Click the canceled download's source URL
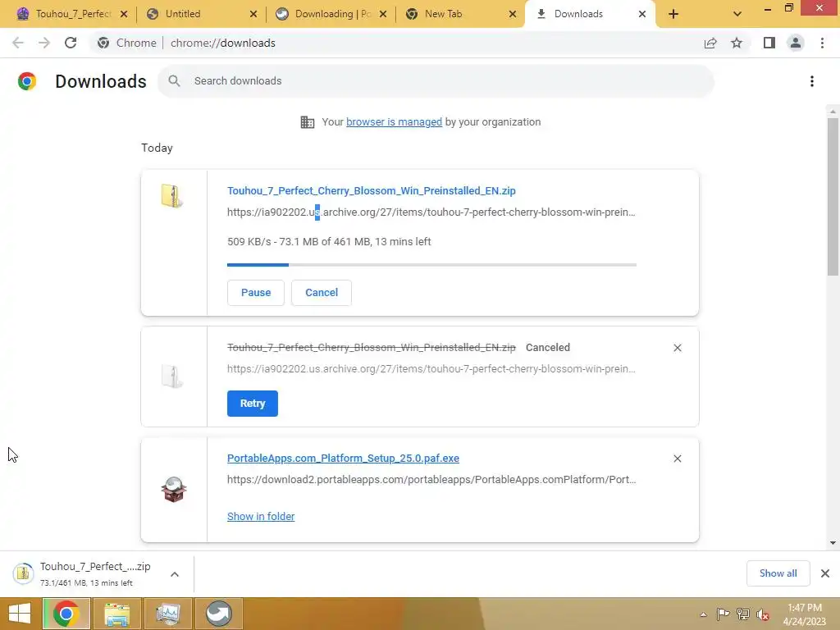Image resolution: width=840 pixels, height=630 pixels. (431, 369)
